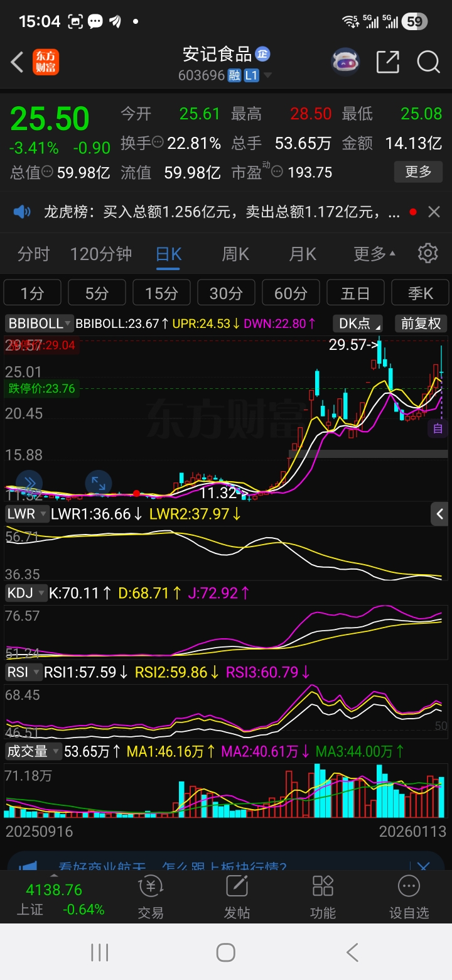
Task: Open the search magnifier icon
Action: pos(428,62)
